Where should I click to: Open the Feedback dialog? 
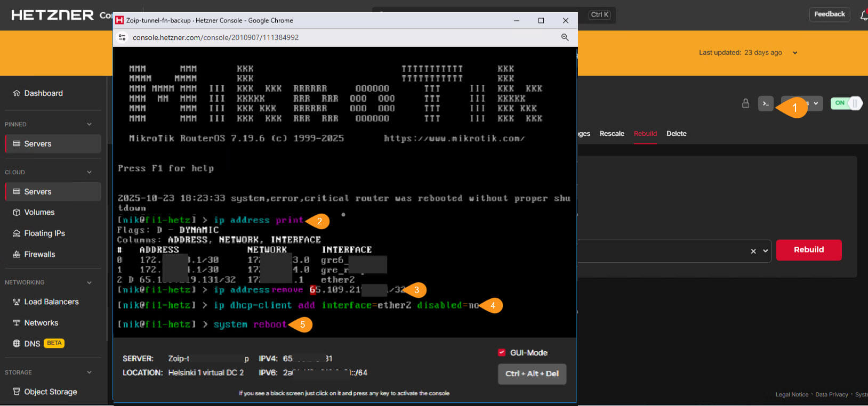click(x=829, y=14)
